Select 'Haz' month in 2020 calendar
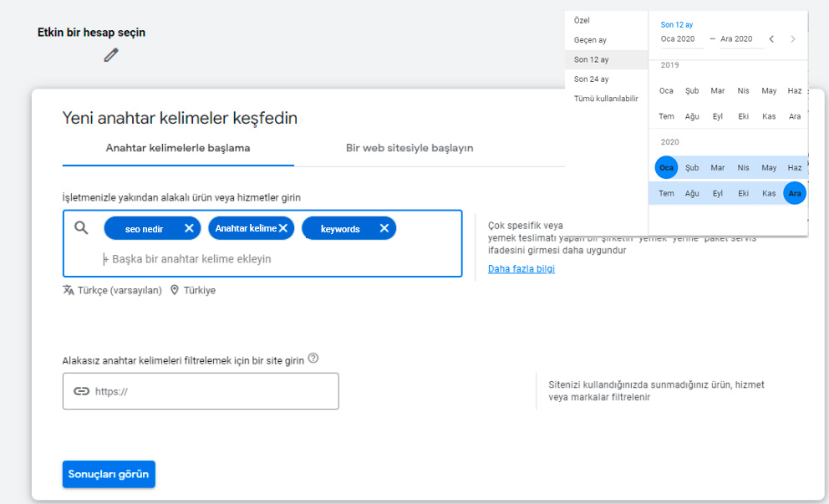The width and height of the screenshot is (829, 504). coord(794,168)
